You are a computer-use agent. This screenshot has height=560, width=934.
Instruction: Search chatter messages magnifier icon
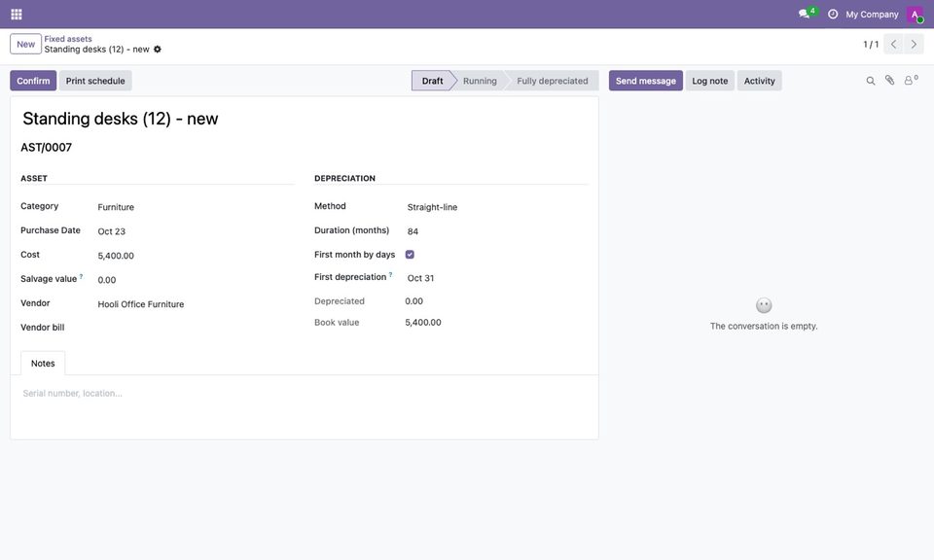[x=870, y=81]
